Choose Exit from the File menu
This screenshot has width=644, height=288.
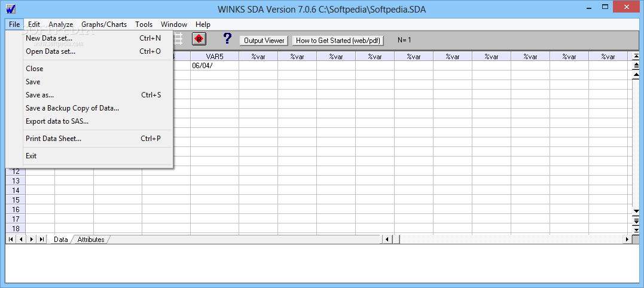click(93, 155)
